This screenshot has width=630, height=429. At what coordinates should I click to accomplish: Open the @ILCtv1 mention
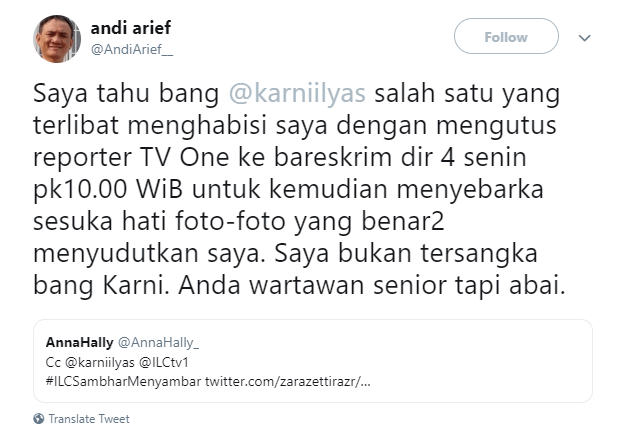pos(174,363)
